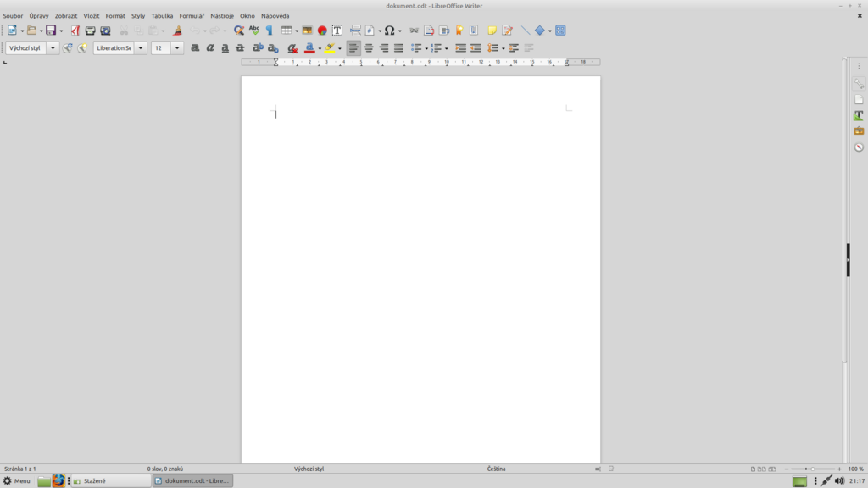The image size is (868, 488).
Task: Open the Vložit menu
Action: 92,16
